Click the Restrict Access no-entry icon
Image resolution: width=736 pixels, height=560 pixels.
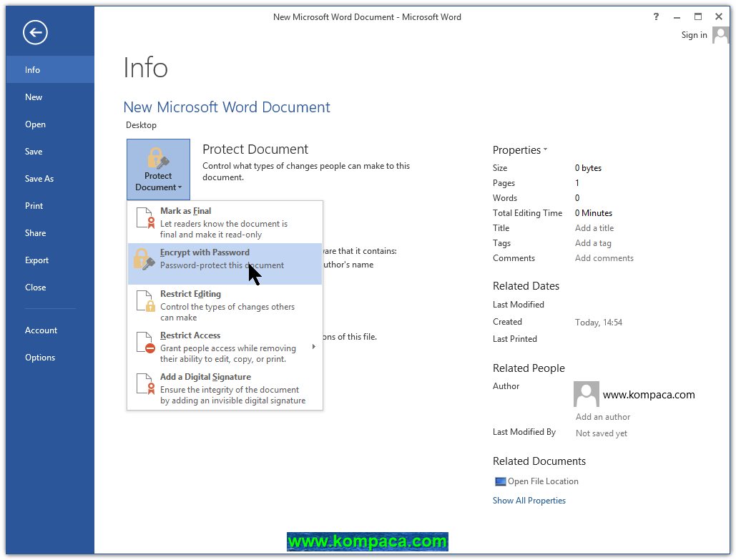click(145, 343)
